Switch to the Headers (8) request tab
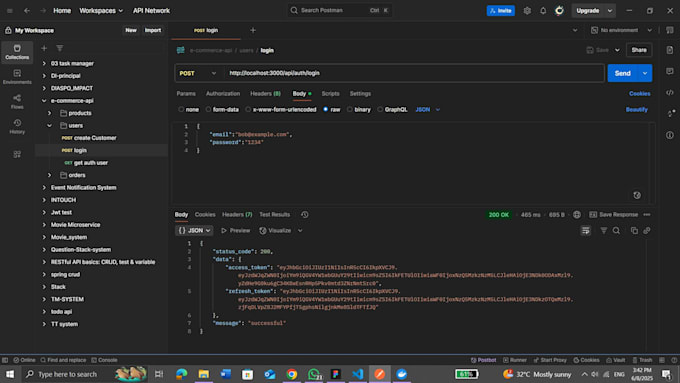Image resolution: width=680 pixels, height=383 pixels. tap(265, 94)
